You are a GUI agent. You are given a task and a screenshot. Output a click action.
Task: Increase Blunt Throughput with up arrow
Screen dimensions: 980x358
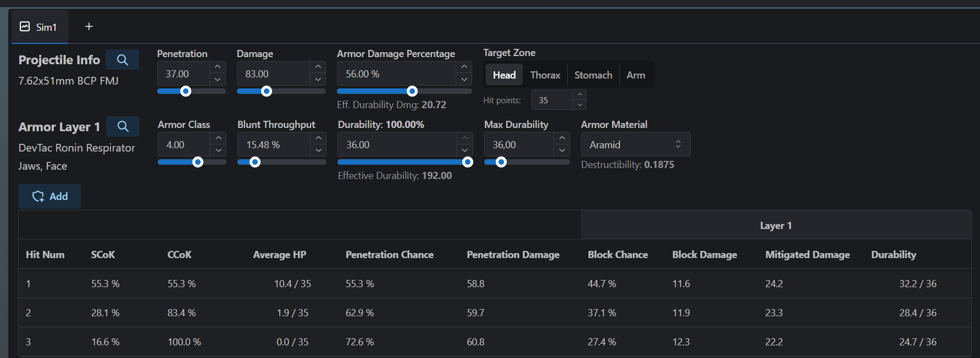(318, 138)
